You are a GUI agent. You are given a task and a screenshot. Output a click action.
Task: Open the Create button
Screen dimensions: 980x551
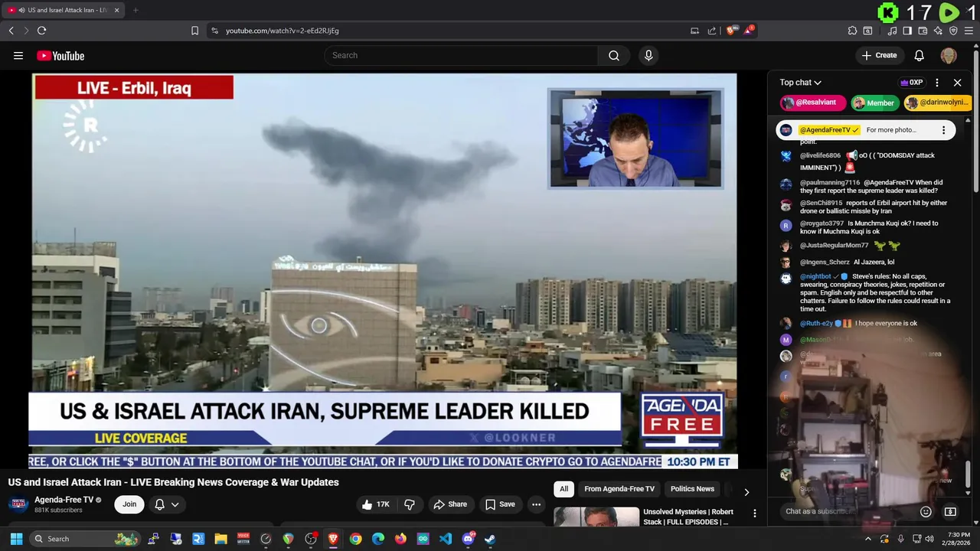click(879, 55)
